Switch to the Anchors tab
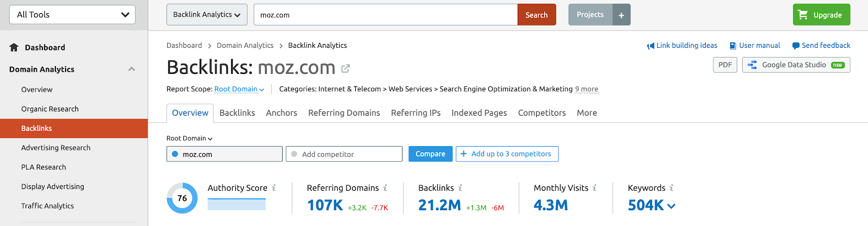This screenshot has width=868, height=226. [x=282, y=113]
